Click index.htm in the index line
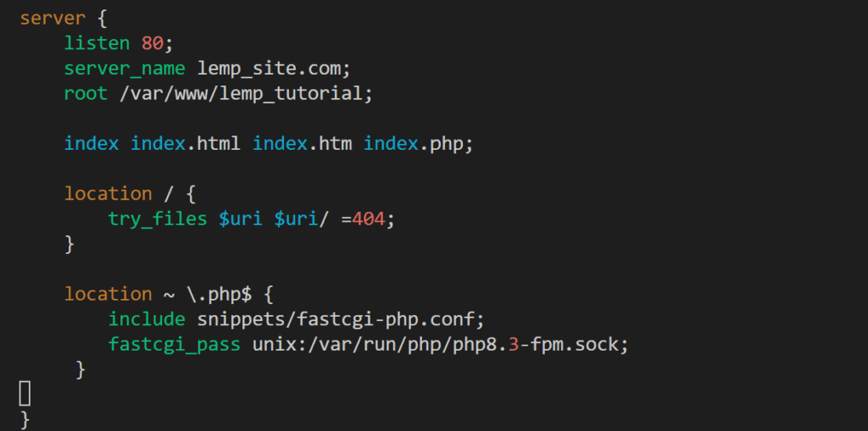 click(302, 144)
